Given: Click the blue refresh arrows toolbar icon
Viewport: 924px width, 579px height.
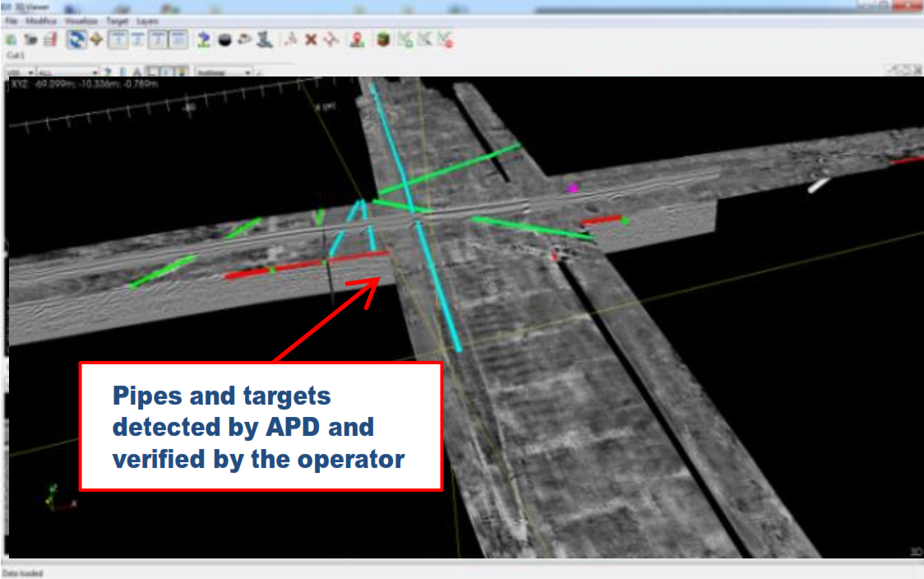Looking at the screenshot, I should (x=76, y=39).
